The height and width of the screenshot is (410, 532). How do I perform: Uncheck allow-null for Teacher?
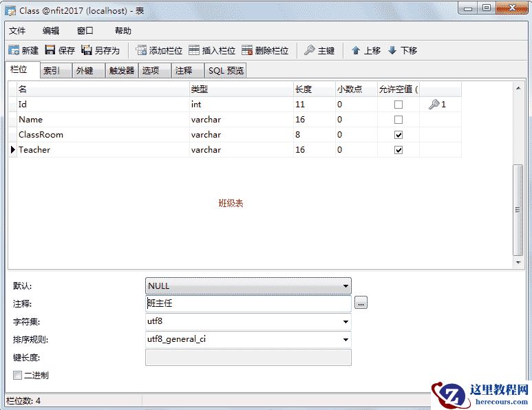398,150
